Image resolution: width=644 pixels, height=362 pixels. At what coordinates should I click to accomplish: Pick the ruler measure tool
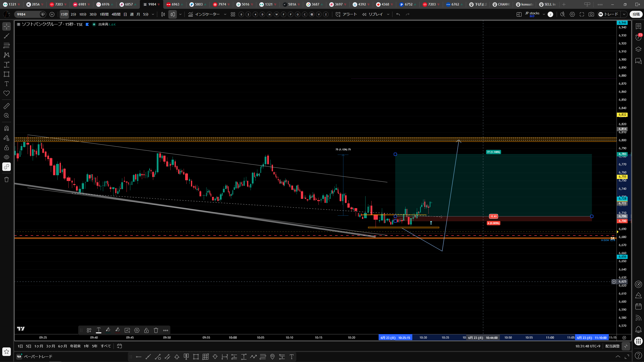(7, 106)
